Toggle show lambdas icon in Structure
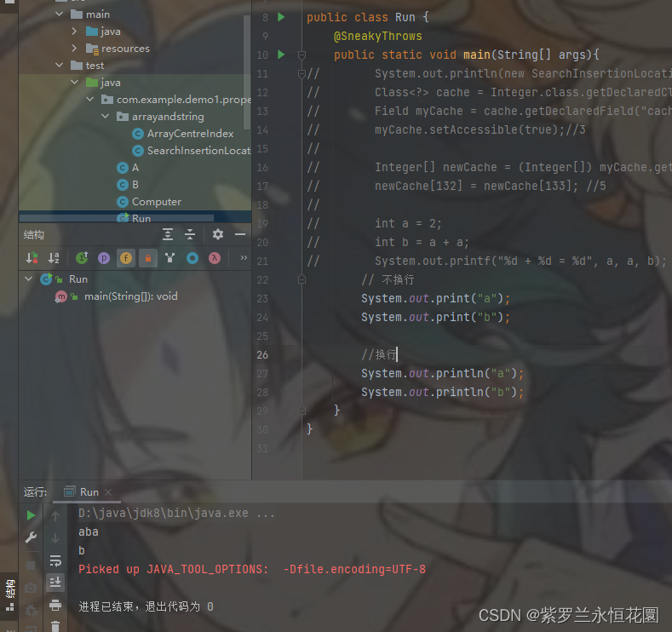The height and width of the screenshot is (632, 672). (215, 258)
